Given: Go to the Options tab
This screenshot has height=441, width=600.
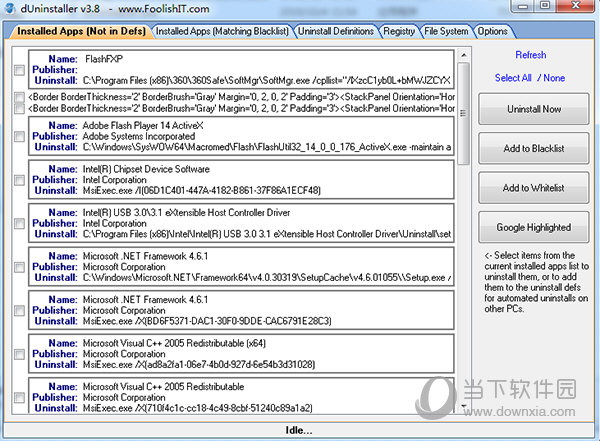Looking at the screenshot, I should coord(492,31).
